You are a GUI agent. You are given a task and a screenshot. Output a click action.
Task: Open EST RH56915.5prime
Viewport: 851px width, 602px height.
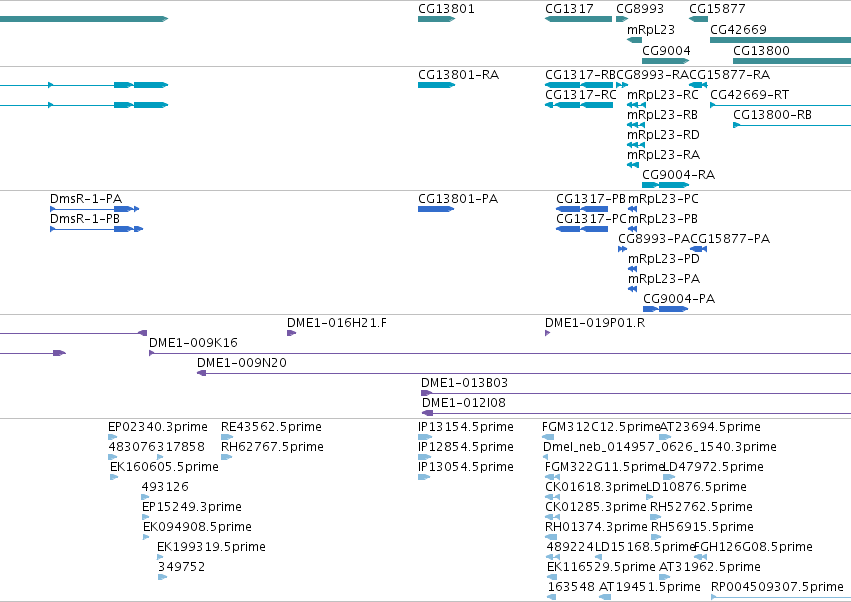point(702,528)
